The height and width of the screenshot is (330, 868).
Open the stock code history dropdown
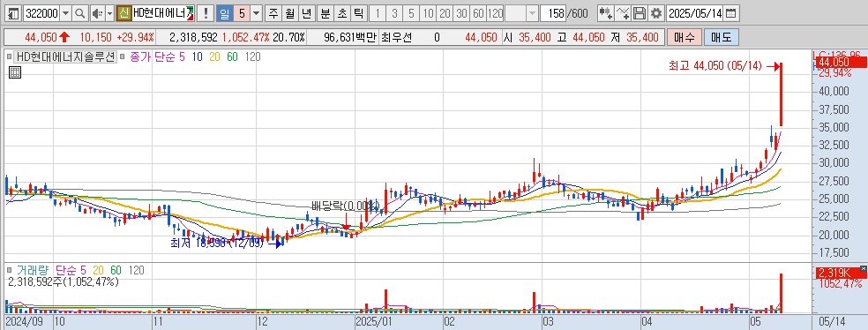pos(66,12)
